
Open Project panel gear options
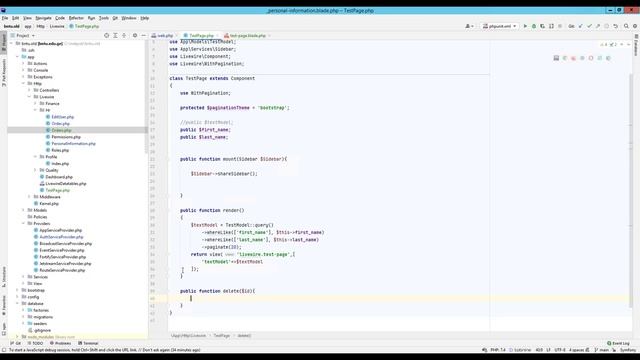tap(135, 36)
